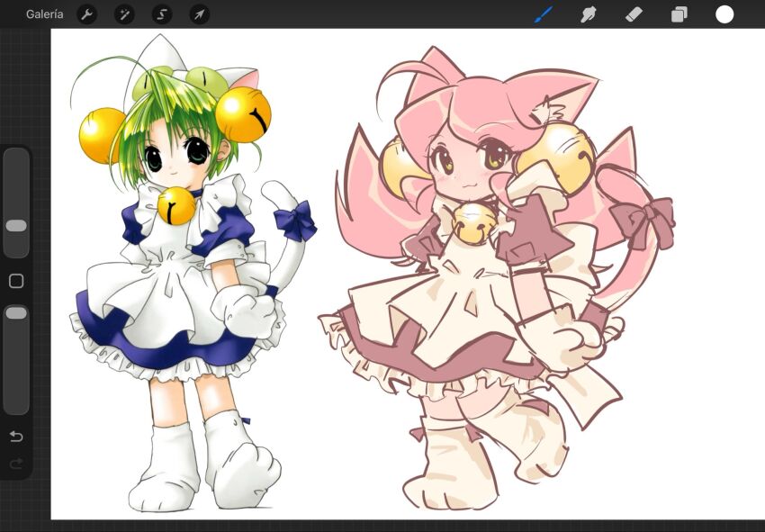Open the Layers panel

[x=679, y=14]
